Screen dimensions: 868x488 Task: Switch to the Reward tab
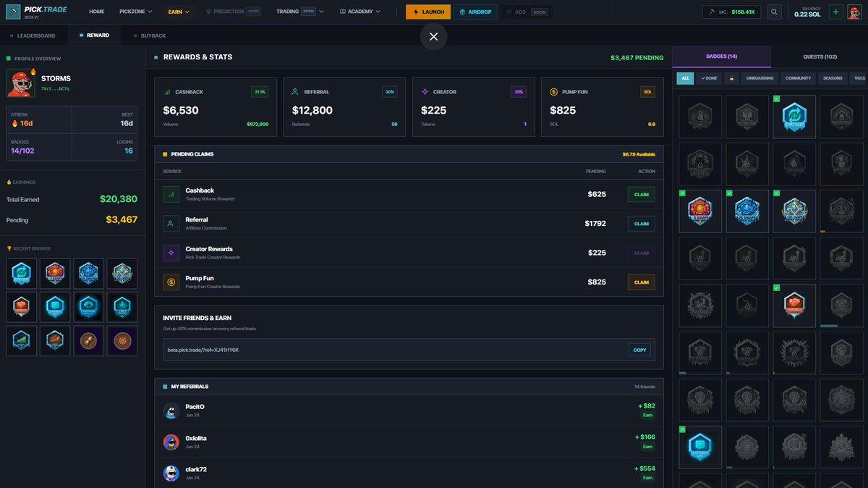click(95, 35)
